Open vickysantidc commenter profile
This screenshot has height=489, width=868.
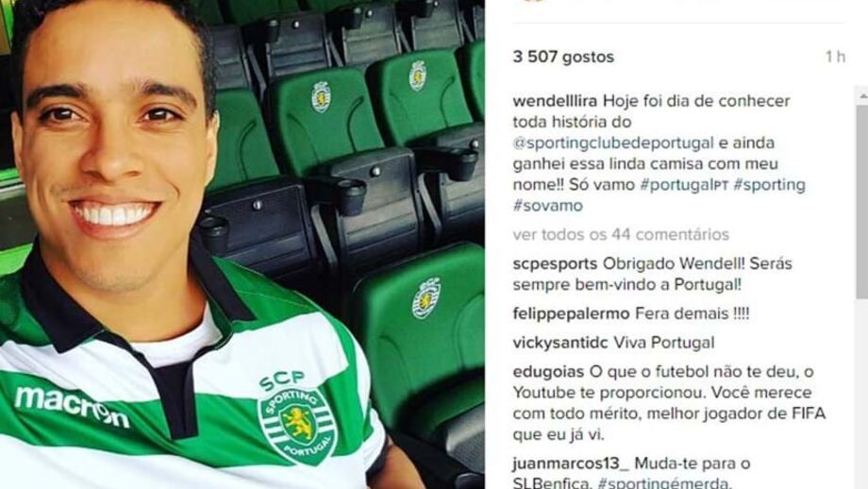(x=560, y=343)
